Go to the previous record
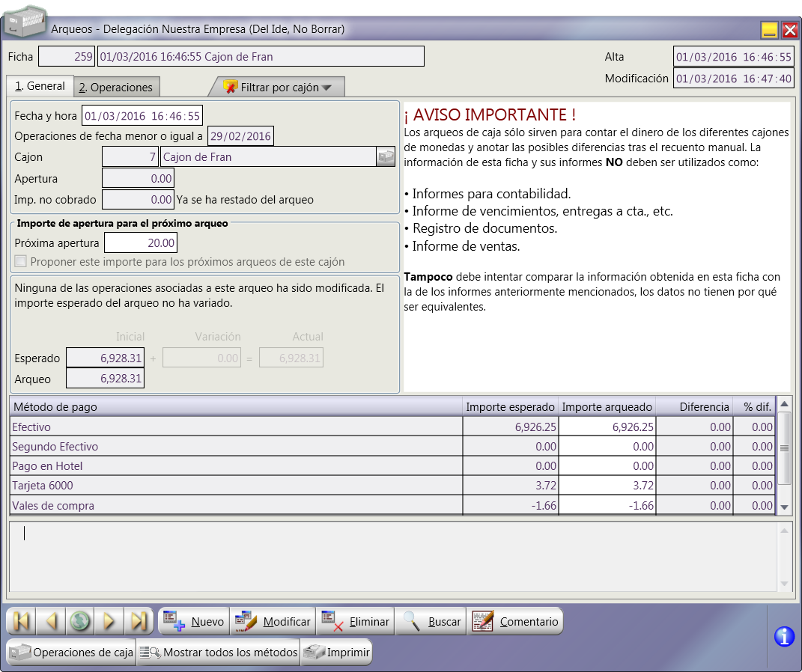 [51, 621]
